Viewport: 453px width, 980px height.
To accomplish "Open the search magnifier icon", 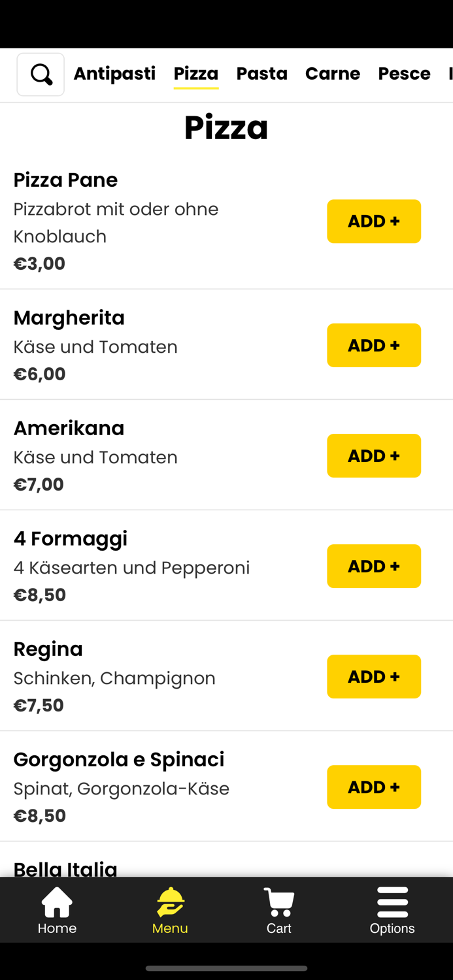I will click(41, 74).
